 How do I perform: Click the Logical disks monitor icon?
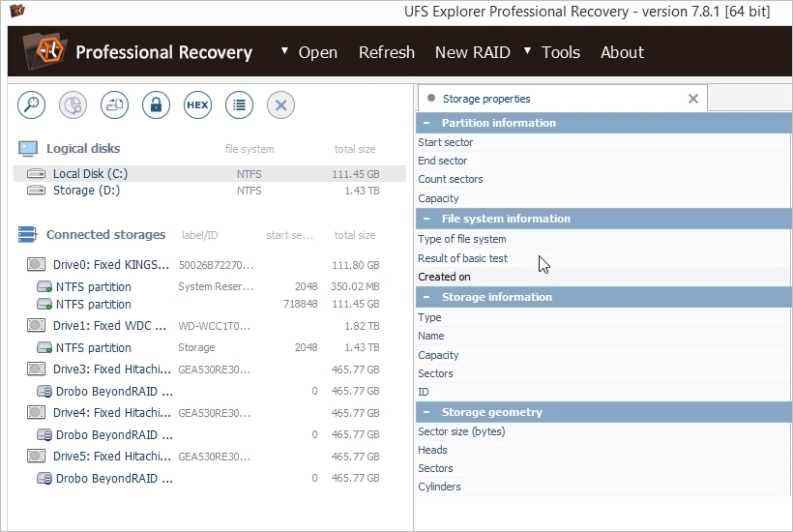28,149
